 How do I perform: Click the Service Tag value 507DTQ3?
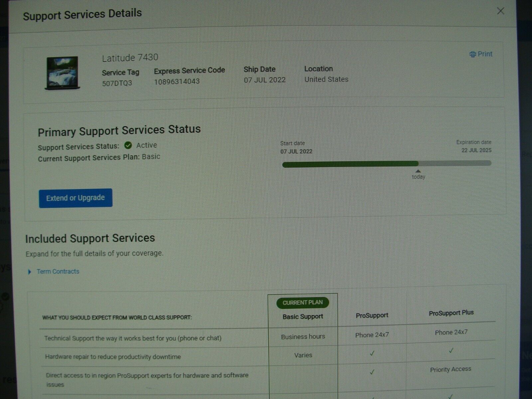117,83
